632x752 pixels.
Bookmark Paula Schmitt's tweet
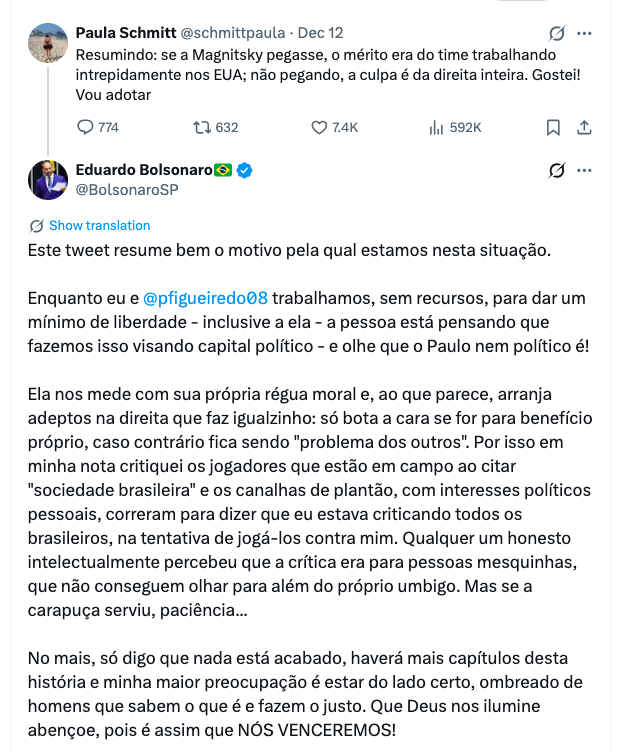[553, 127]
